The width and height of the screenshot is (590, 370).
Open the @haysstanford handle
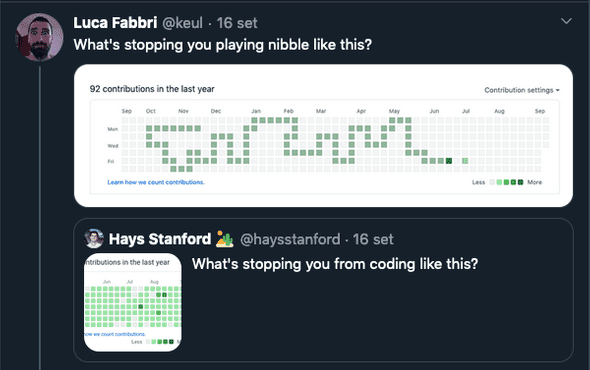290,239
